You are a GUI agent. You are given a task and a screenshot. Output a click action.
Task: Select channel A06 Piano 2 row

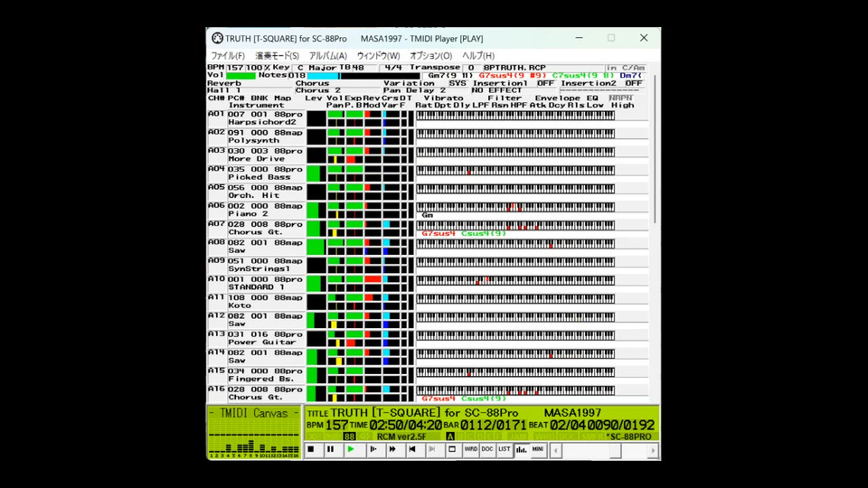pos(256,209)
